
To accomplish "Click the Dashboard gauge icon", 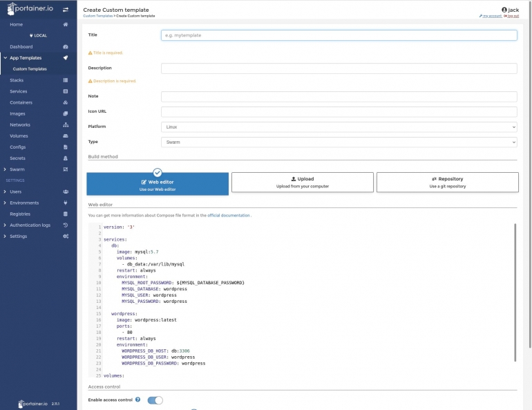I will [x=66, y=47].
